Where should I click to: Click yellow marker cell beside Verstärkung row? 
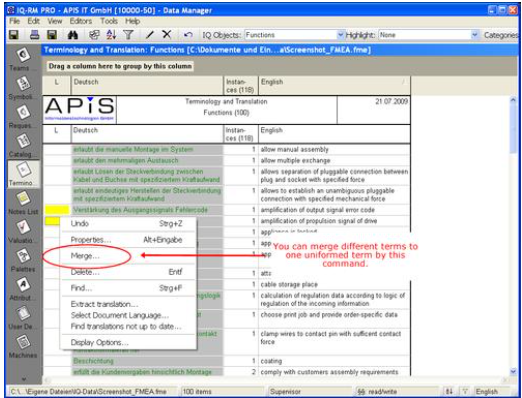(x=57, y=210)
